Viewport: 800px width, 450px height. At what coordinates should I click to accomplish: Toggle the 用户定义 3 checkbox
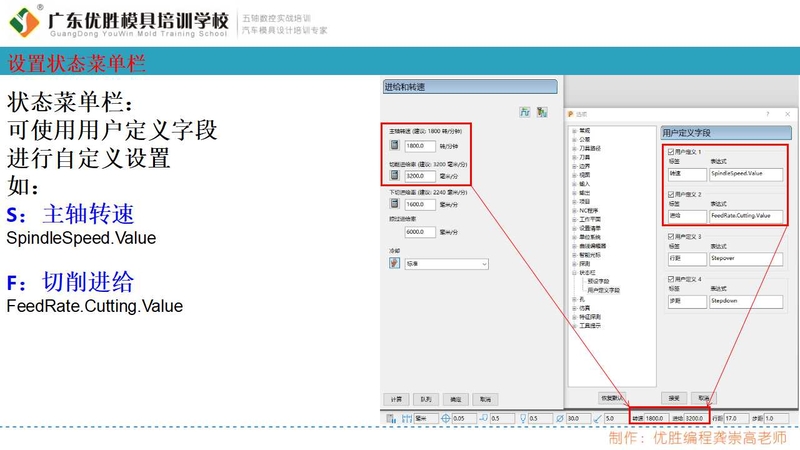coord(671,237)
